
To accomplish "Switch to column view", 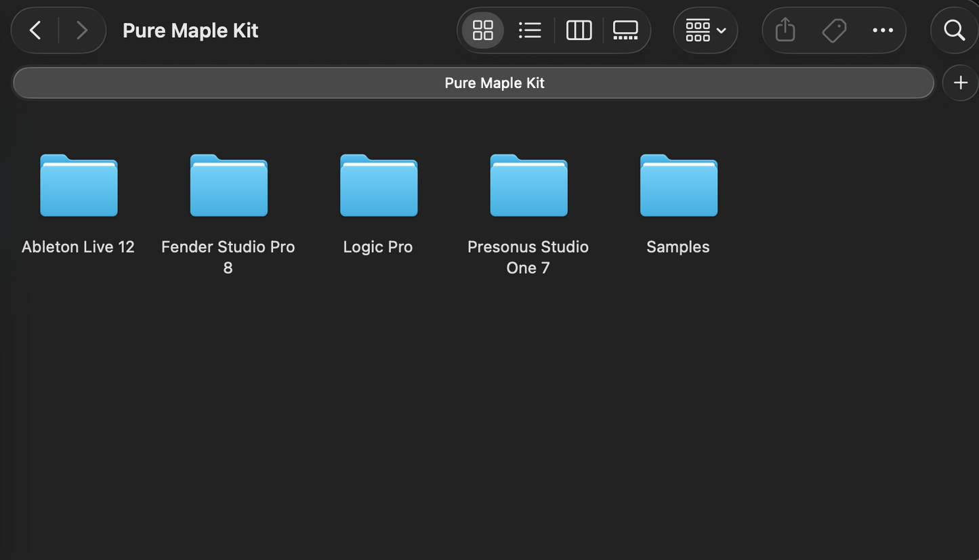I will click(579, 30).
